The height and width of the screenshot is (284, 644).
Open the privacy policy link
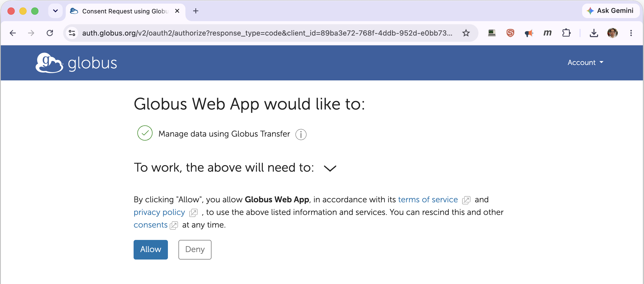pyautogui.click(x=159, y=212)
